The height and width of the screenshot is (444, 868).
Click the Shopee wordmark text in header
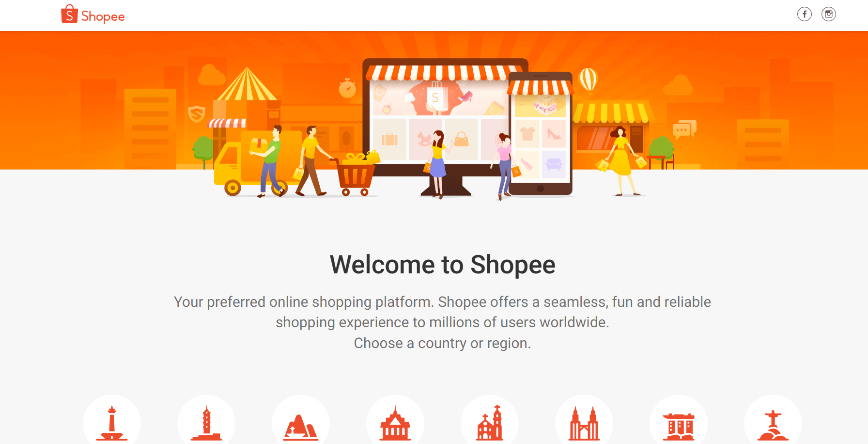click(x=103, y=17)
